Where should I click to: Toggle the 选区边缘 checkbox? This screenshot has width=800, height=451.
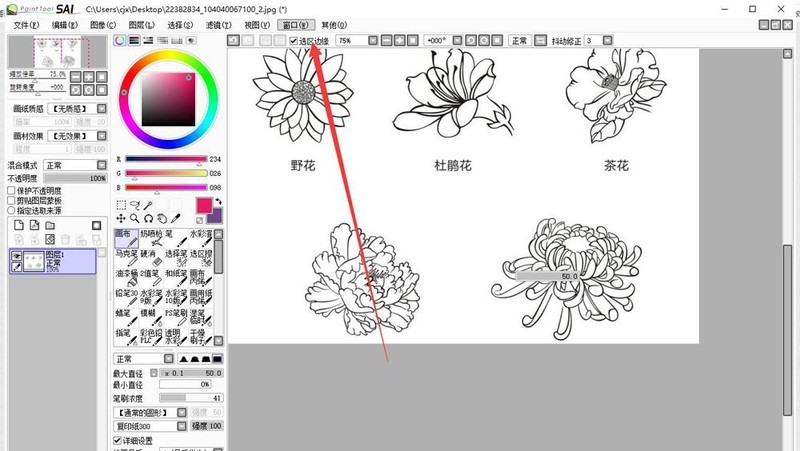(293, 41)
